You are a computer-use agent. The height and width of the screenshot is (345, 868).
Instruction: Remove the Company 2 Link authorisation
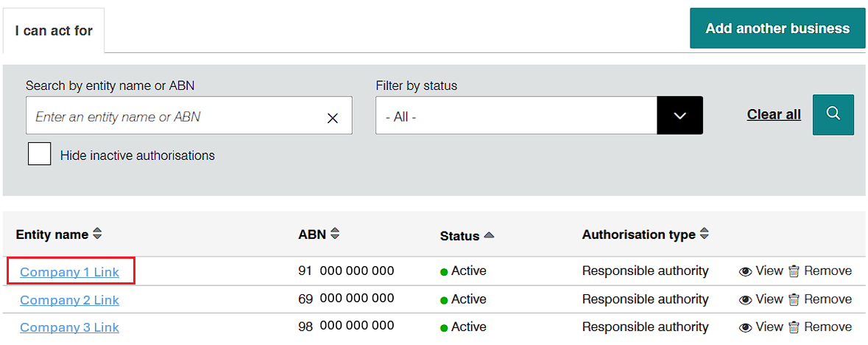[819, 299]
